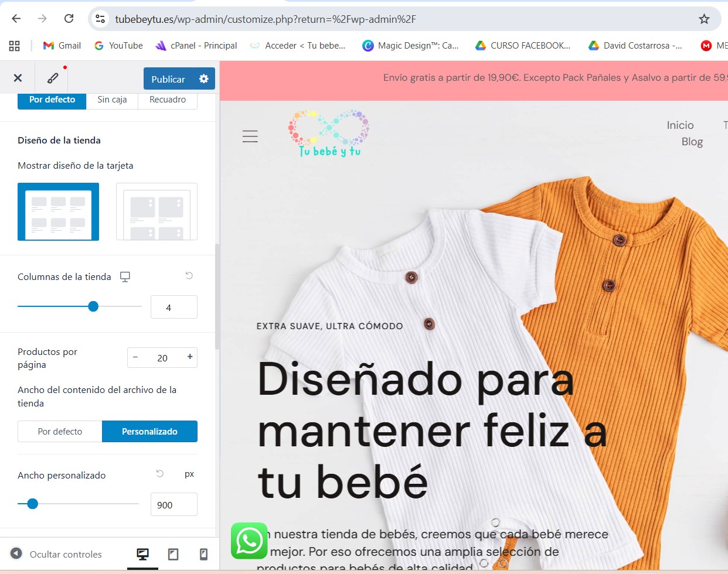Open the brush styling icon
This screenshot has width=728, height=574.
coord(53,78)
